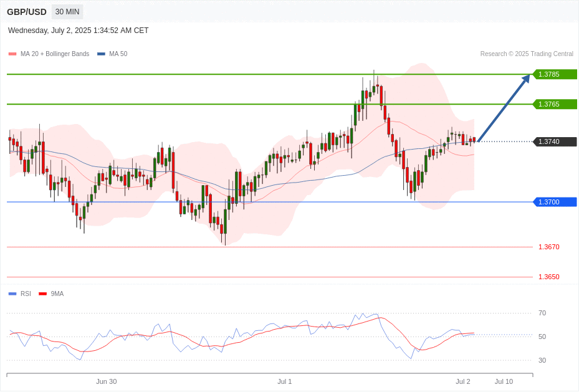
Task: Click the 1.3700 blue pivot price tag
Action: point(555,202)
